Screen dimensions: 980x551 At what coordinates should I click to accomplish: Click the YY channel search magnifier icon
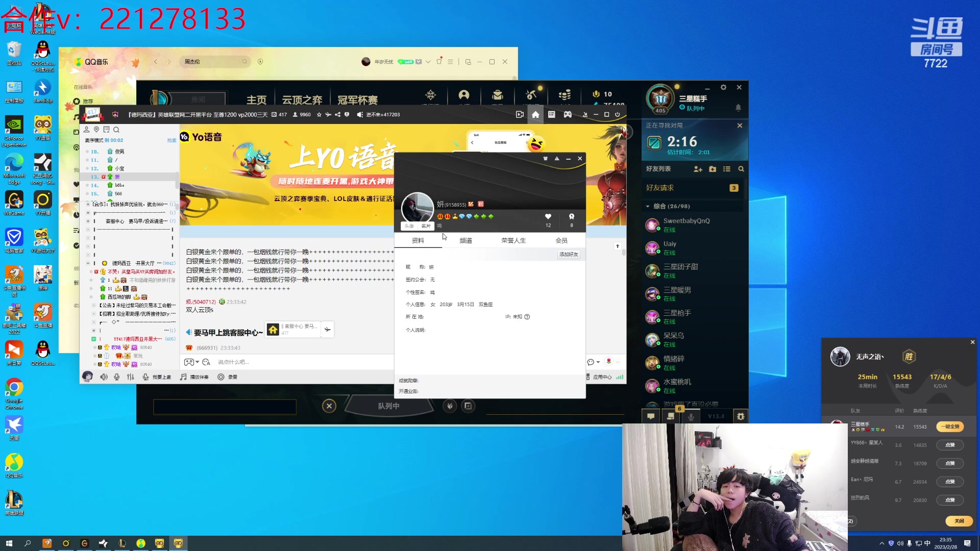point(116,130)
